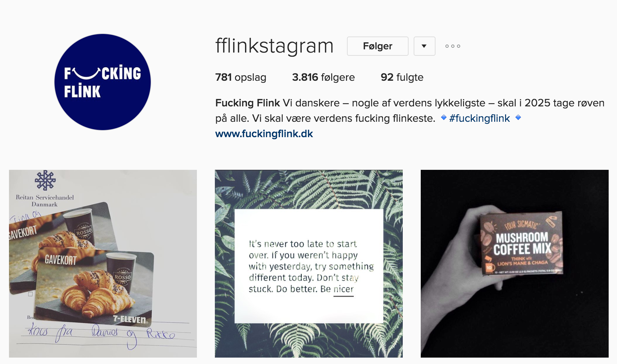Click the blue diamond after #fuckingflink

pyautogui.click(x=518, y=118)
